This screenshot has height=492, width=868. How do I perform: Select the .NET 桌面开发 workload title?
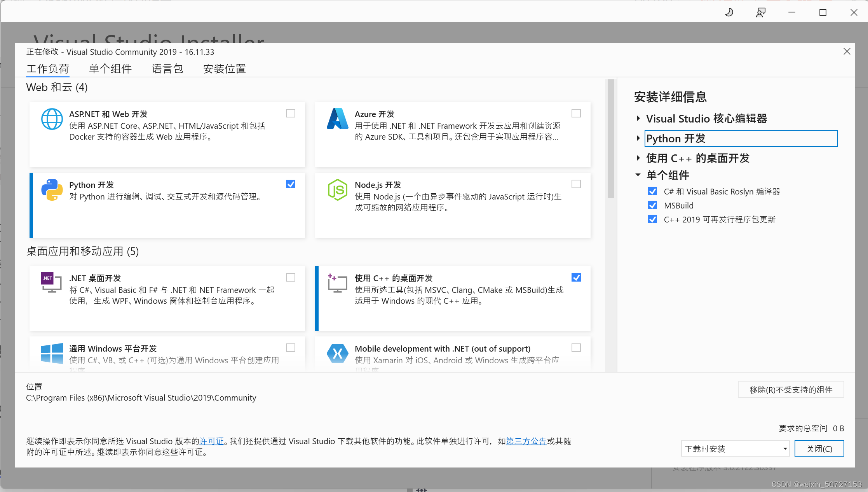95,278
